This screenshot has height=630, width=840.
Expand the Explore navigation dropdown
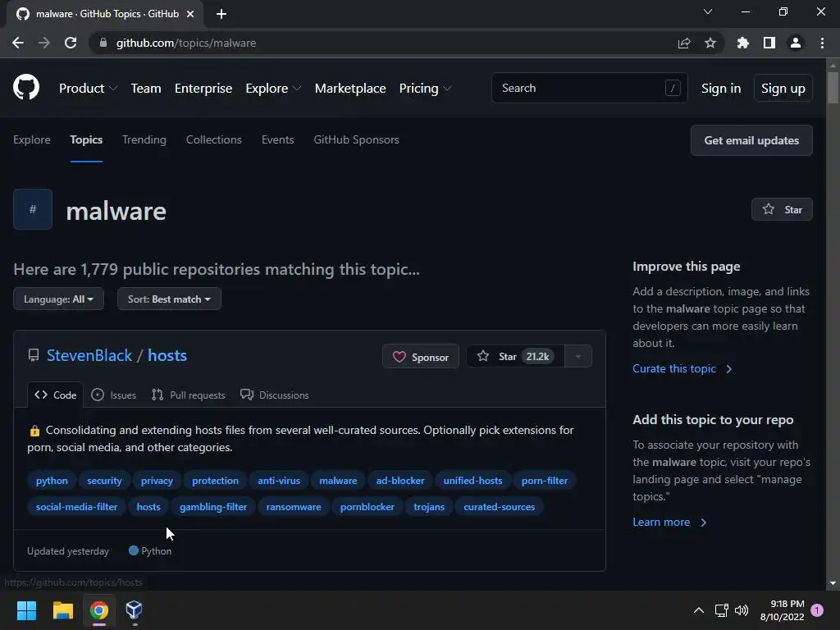coord(273,89)
